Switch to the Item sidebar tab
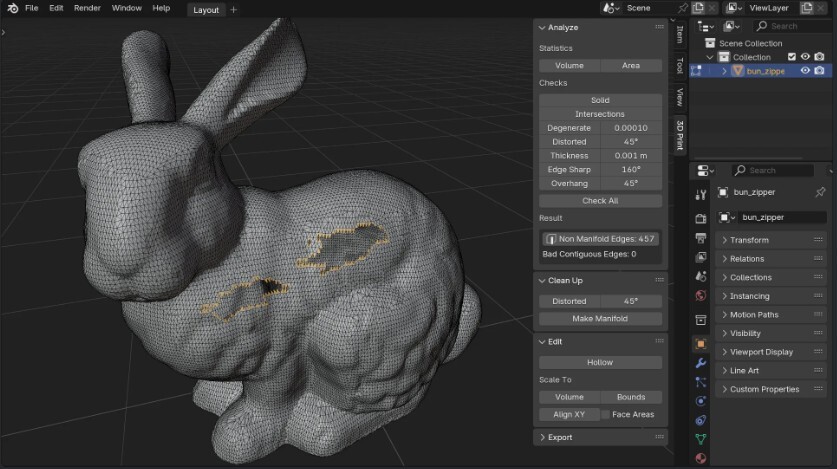The width and height of the screenshot is (837, 469). [680, 35]
